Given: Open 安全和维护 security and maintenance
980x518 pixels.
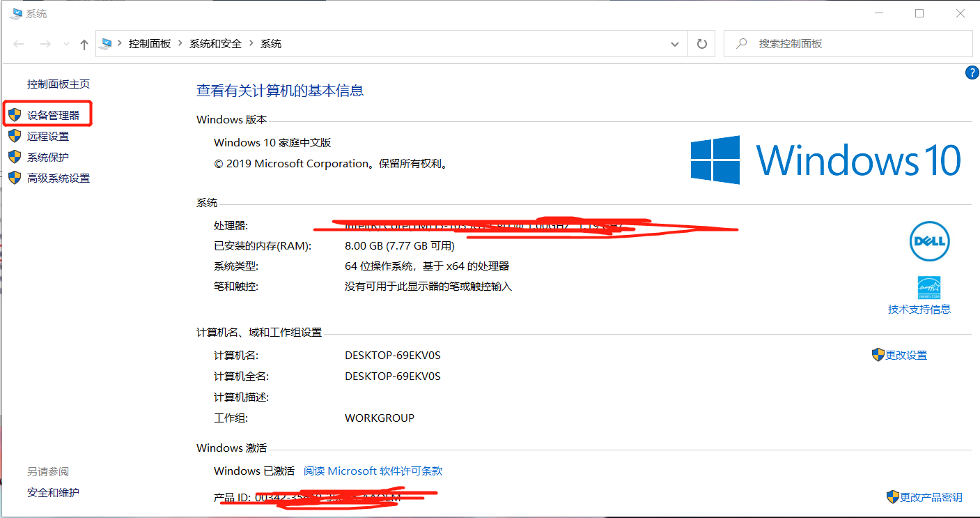Looking at the screenshot, I should pos(53,492).
